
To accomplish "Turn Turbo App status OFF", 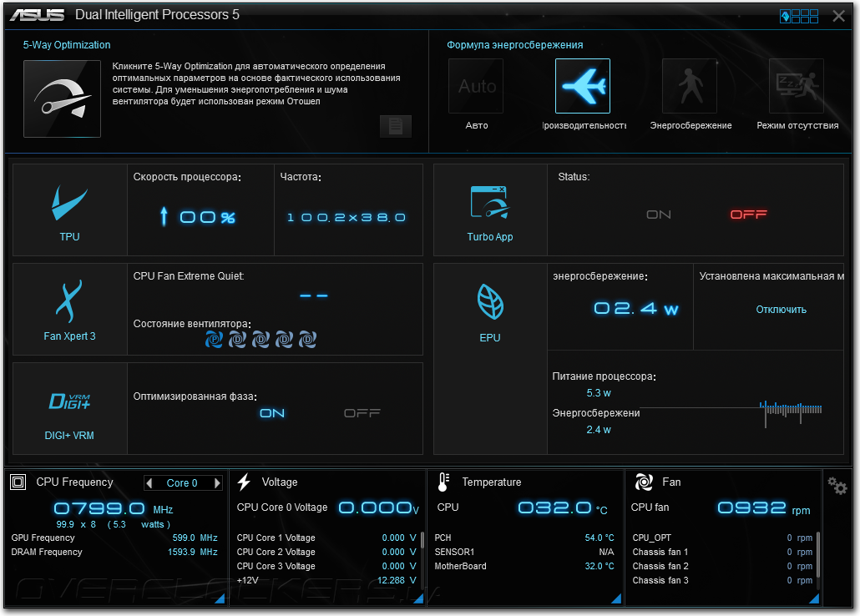I will 749,215.
